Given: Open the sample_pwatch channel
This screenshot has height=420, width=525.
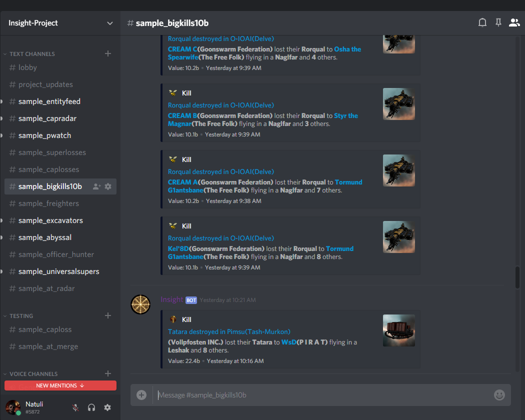Looking at the screenshot, I should [x=60, y=135].
